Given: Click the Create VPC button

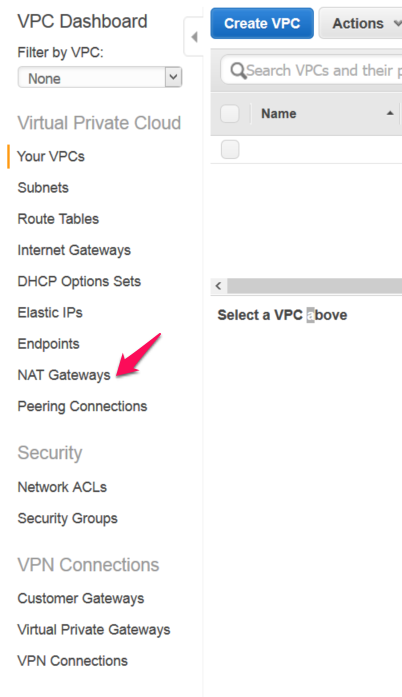Looking at the screenshot, I should [x=262, y=23].
